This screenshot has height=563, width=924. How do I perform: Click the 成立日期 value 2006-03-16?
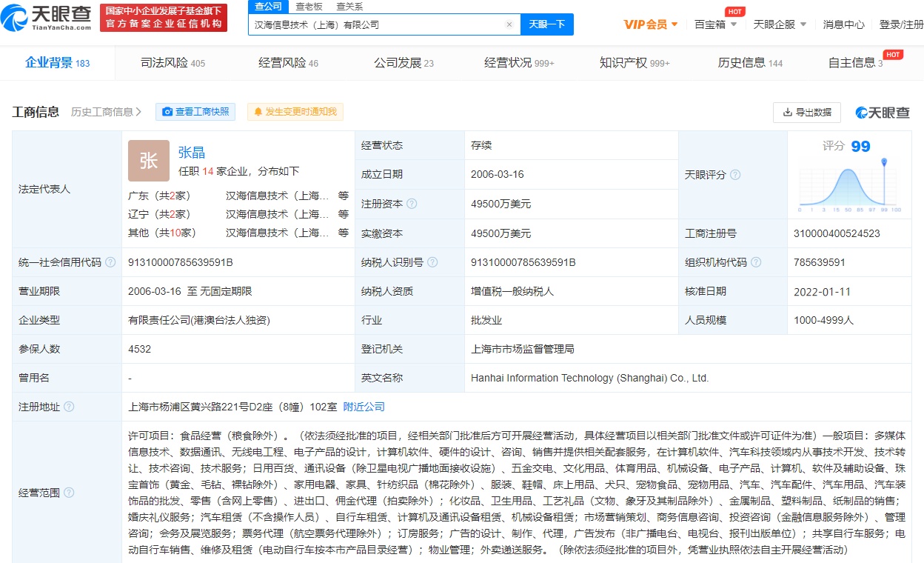pos(497,175)
